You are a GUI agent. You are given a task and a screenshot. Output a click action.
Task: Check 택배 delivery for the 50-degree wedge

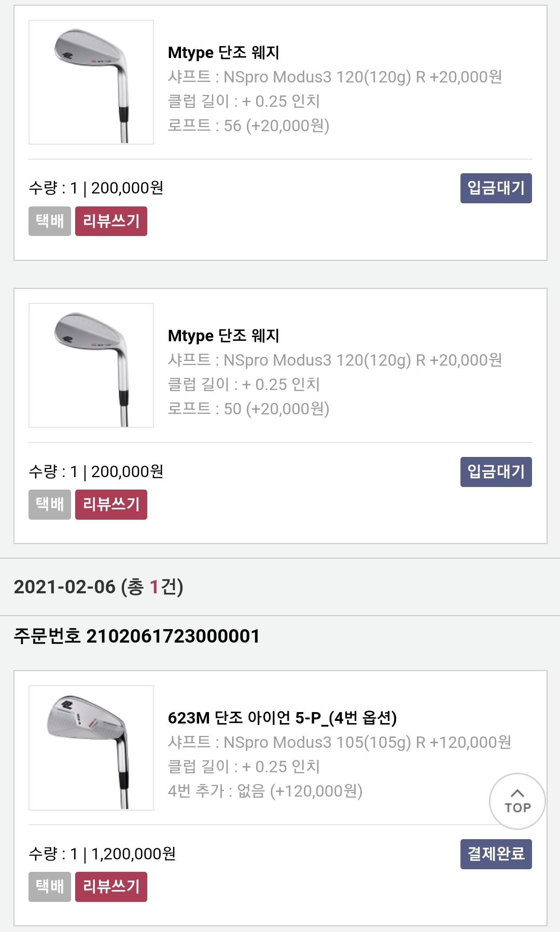(50, 504)
